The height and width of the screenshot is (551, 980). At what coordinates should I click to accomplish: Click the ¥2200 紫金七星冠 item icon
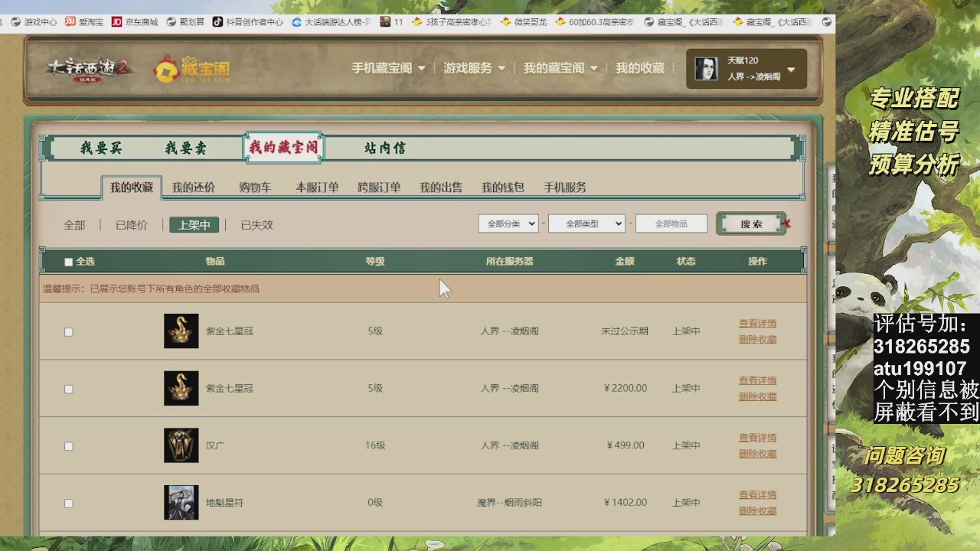(x=181, y=389)
